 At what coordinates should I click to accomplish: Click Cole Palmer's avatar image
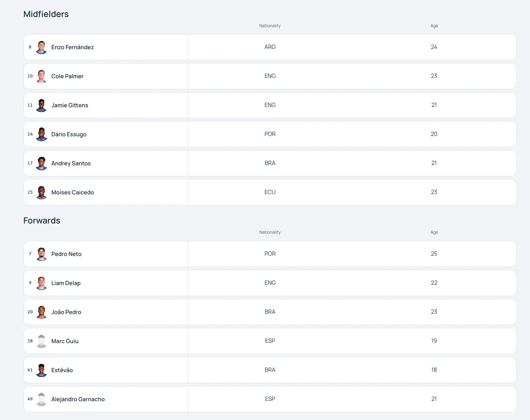point(41,76)
